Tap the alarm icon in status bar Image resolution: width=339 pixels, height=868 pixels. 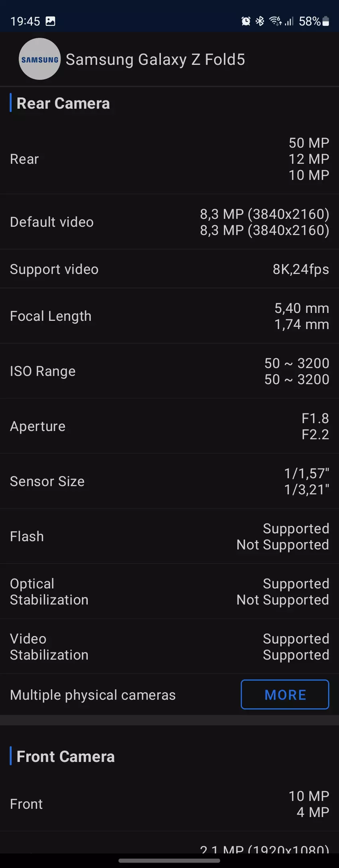coord(246,21)
